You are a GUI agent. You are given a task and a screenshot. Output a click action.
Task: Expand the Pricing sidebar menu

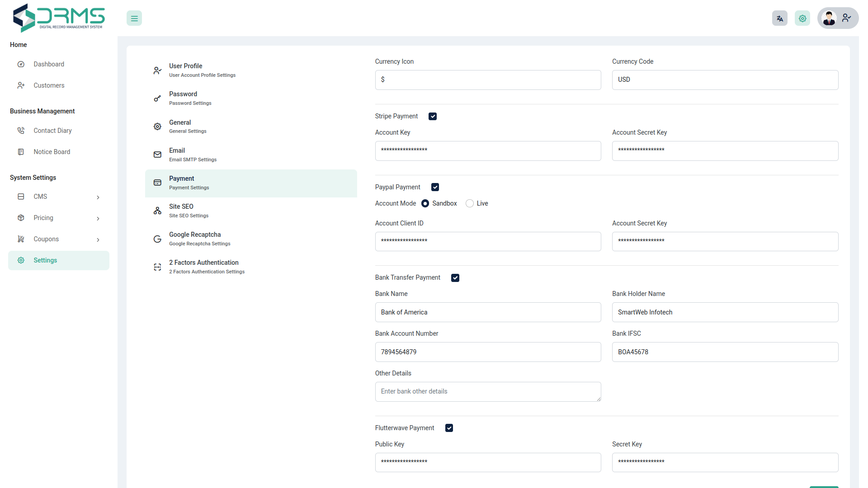click(x=59, y=218)
